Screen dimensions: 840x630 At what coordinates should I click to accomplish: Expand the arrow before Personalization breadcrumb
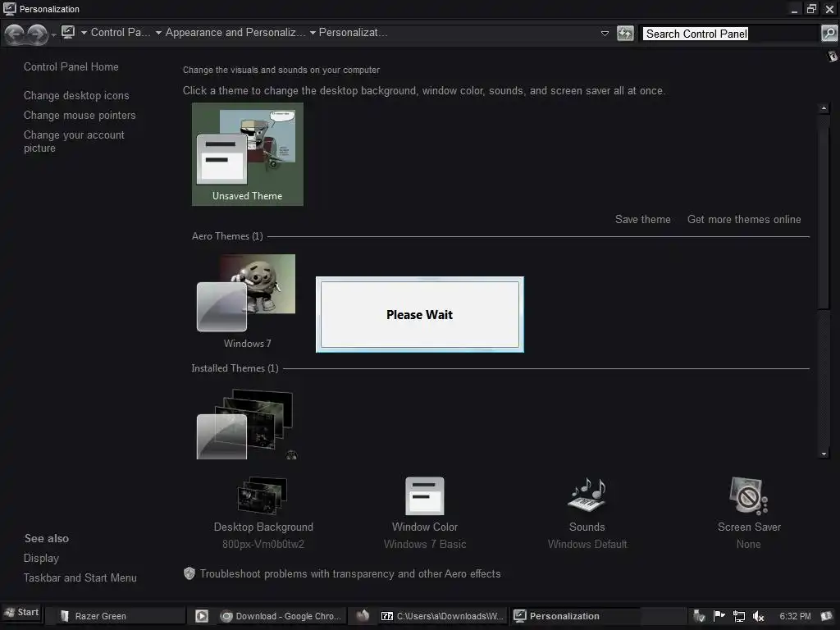point(313,33)
